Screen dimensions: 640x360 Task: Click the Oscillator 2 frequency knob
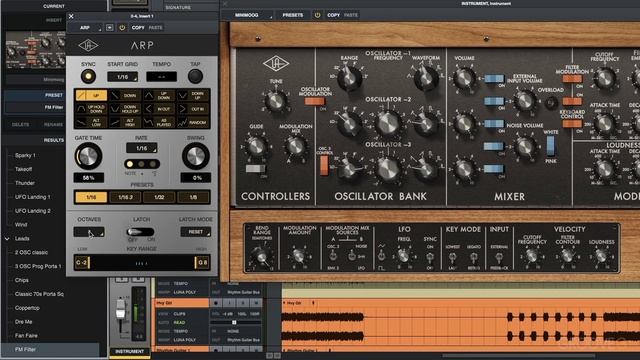[388, 123]
